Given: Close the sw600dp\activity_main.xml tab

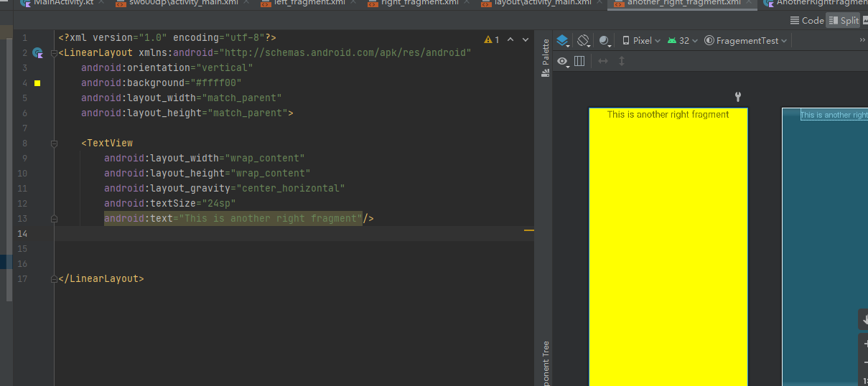Looking at the screenshot, I should [245, 3].
